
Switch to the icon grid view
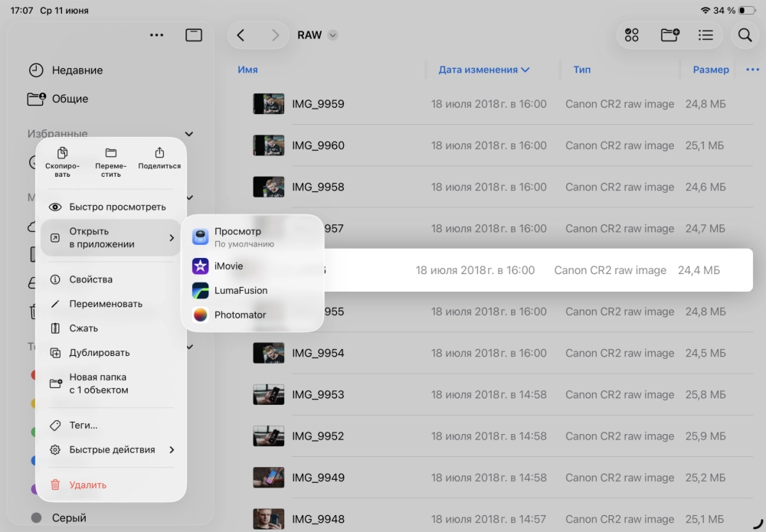[632, 35]
